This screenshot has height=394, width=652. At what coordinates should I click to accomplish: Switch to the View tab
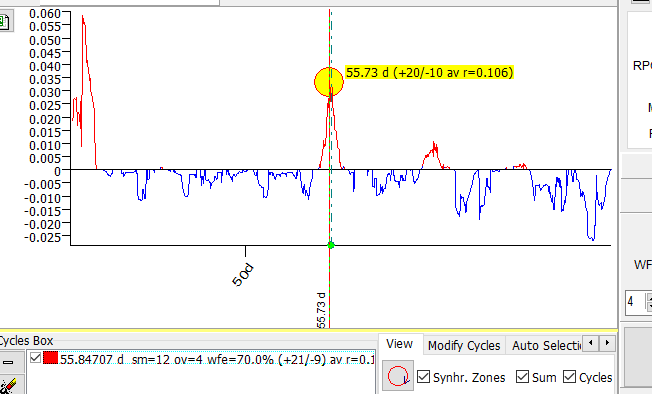point(400,344)
